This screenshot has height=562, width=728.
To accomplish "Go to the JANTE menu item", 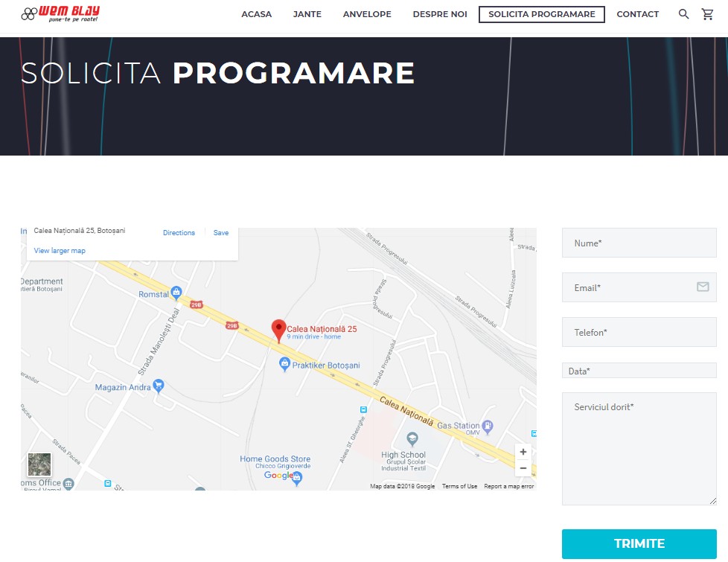I will point(307,14).
